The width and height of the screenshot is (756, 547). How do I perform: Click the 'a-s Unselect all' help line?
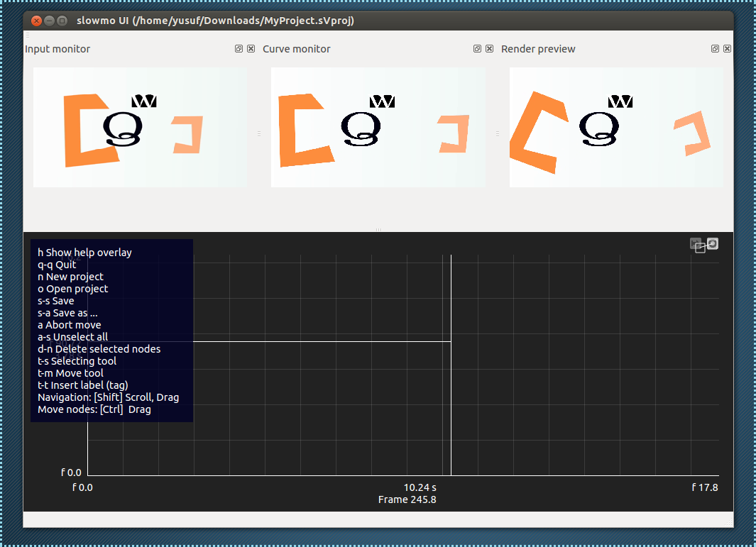coord(73,337)
